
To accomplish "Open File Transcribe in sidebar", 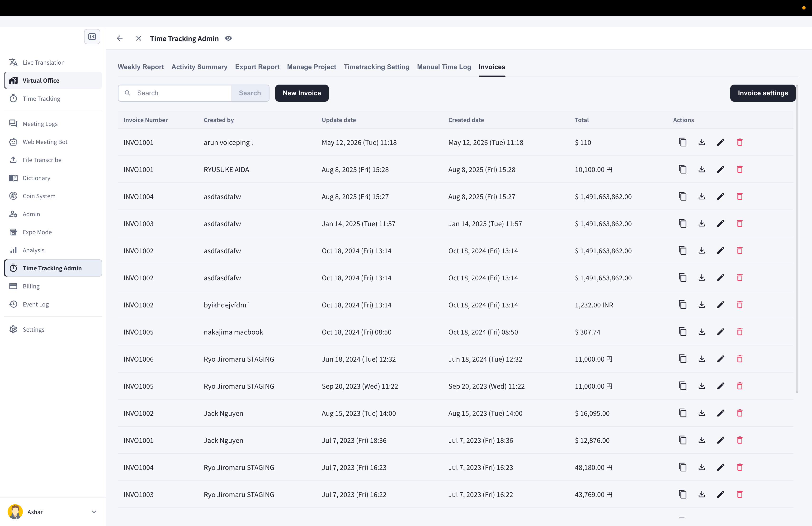I will (53, 160).
